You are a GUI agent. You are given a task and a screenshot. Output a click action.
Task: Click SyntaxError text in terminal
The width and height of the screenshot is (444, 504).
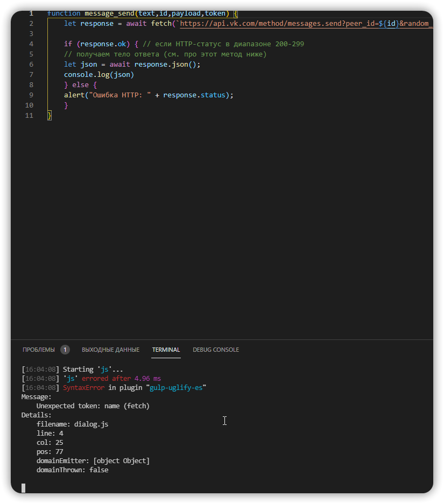tap(83, 388)
